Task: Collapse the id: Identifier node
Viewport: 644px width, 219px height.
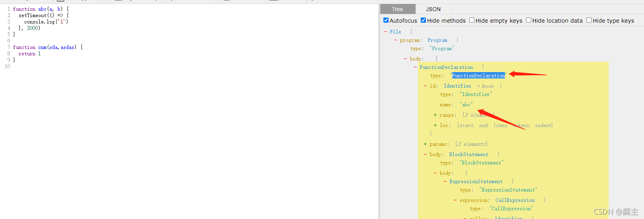Action: [x=425, y=86]
